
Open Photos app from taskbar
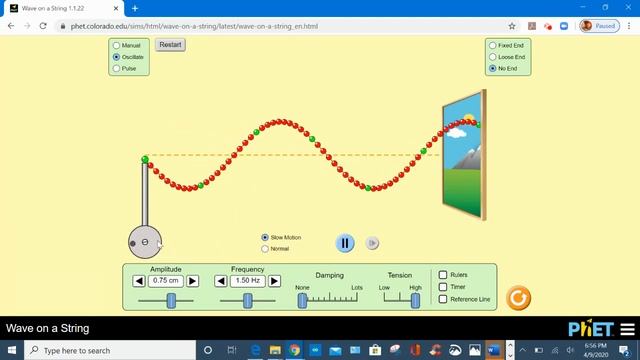(x=474, y=350)
